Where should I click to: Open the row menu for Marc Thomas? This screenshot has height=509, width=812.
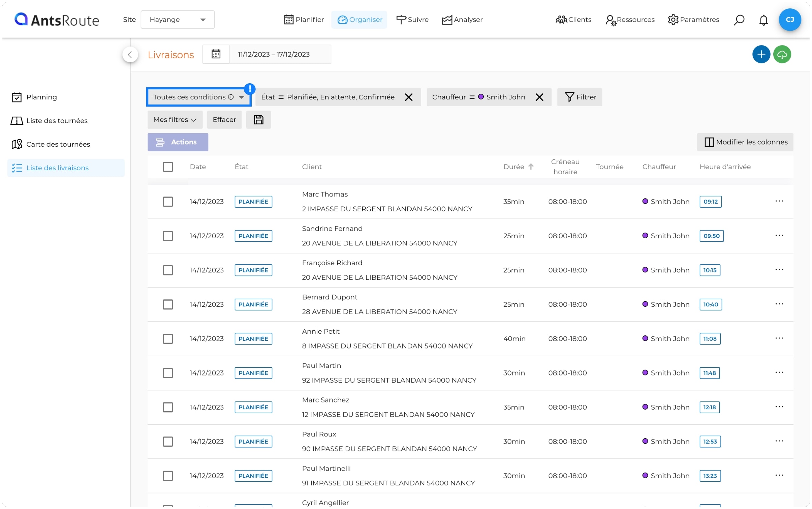point(779,201)
